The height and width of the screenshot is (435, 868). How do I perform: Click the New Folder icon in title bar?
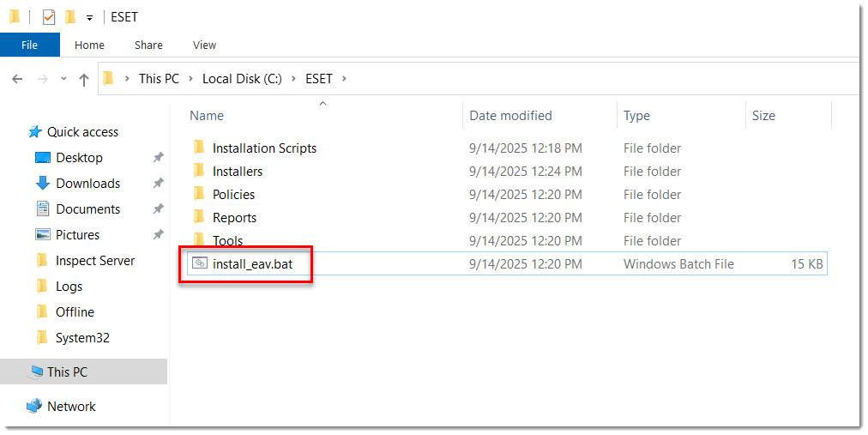coord(70,18)
